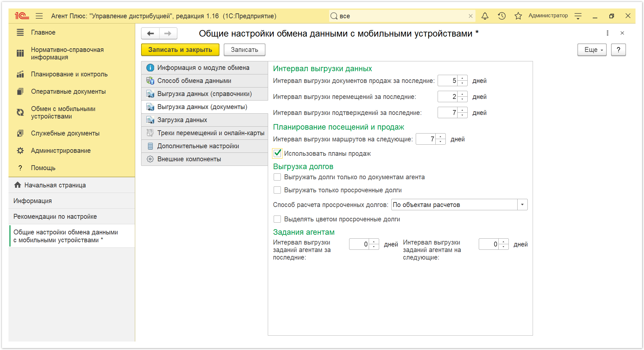The height and width of the screenshot is (350, 644).
Task: Go forward with the right arrow
Action: coord(168,33)
